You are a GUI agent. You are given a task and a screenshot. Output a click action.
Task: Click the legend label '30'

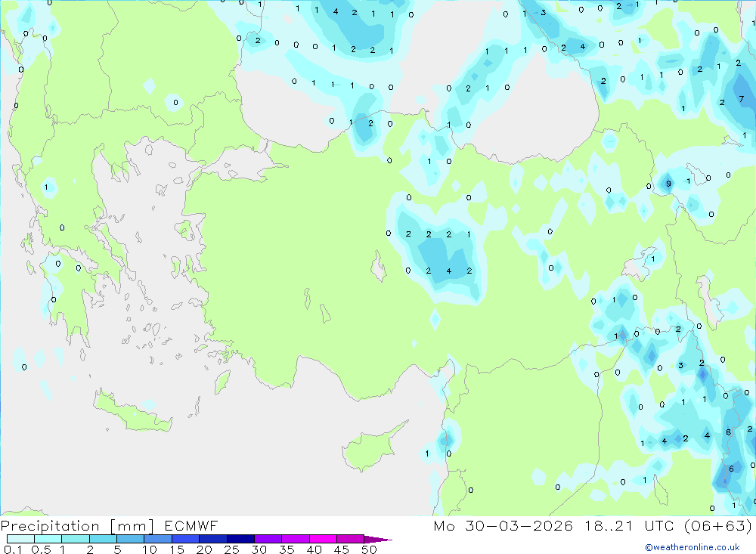point(259,549)
